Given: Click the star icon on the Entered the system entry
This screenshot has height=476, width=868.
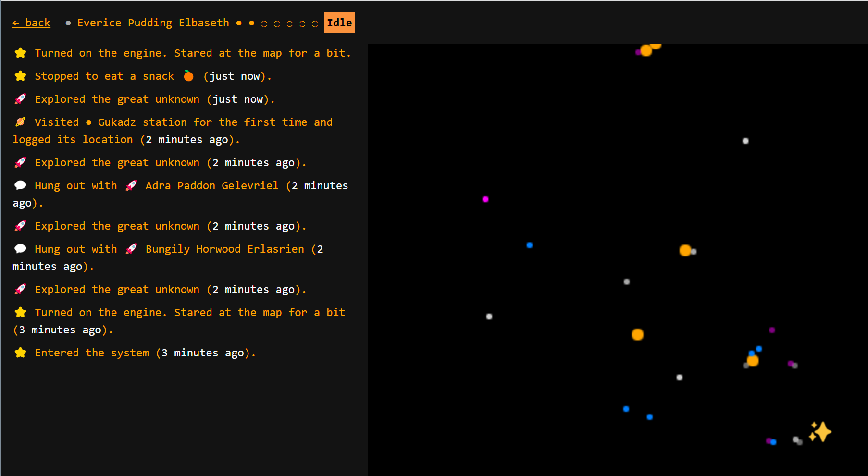Looking at the screenshot, I should tap(20, 352).
